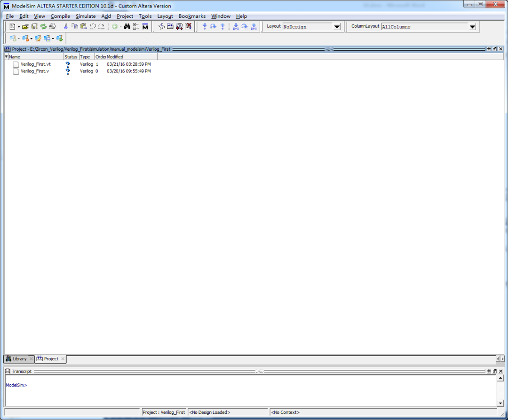
Task: Close the Project tab with its X
Action: [x=63, y=359]
